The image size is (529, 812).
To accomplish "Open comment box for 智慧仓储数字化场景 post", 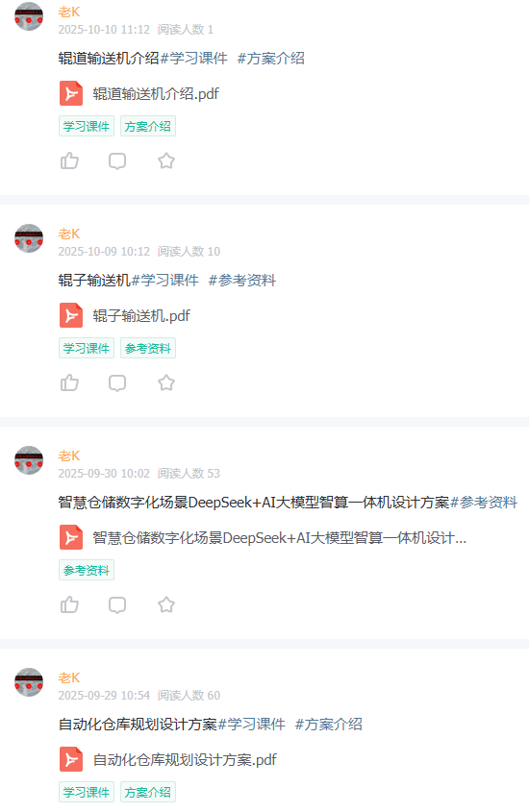I will [x=117, y=604].
